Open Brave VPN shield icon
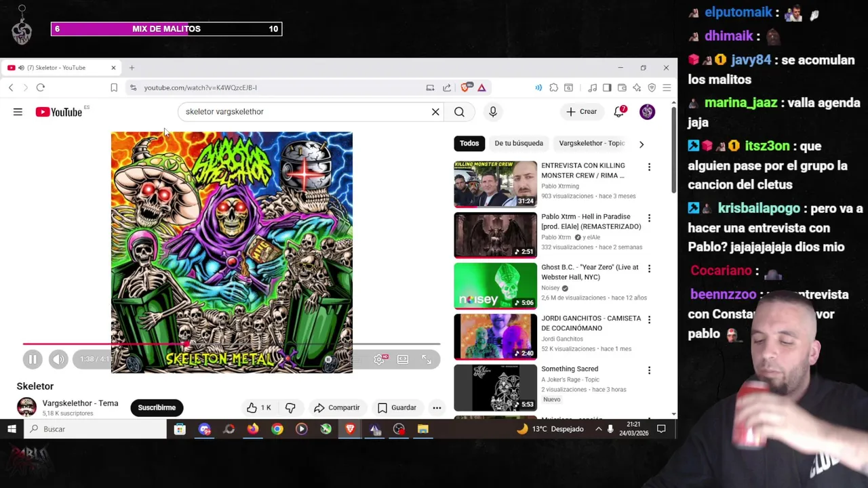This screenshot has width=868, height=488. tap(652, 87)
